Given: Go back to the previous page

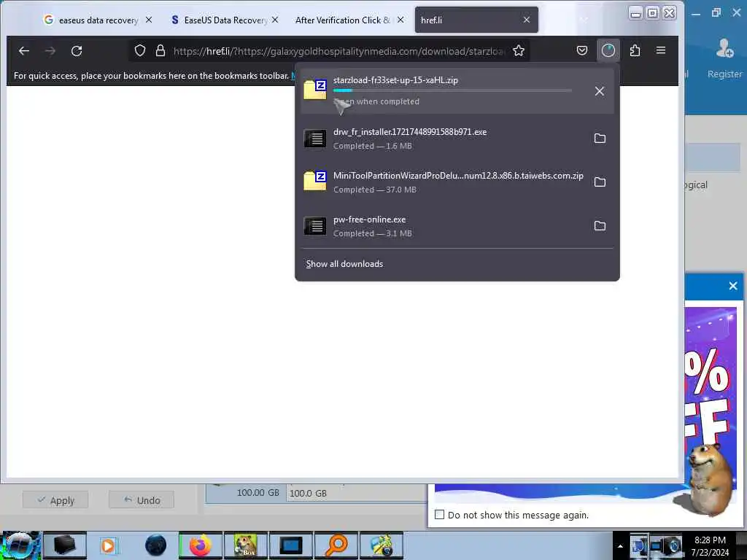Looking at the screenshot, I should pyautogui.click(x=24, y=50).
